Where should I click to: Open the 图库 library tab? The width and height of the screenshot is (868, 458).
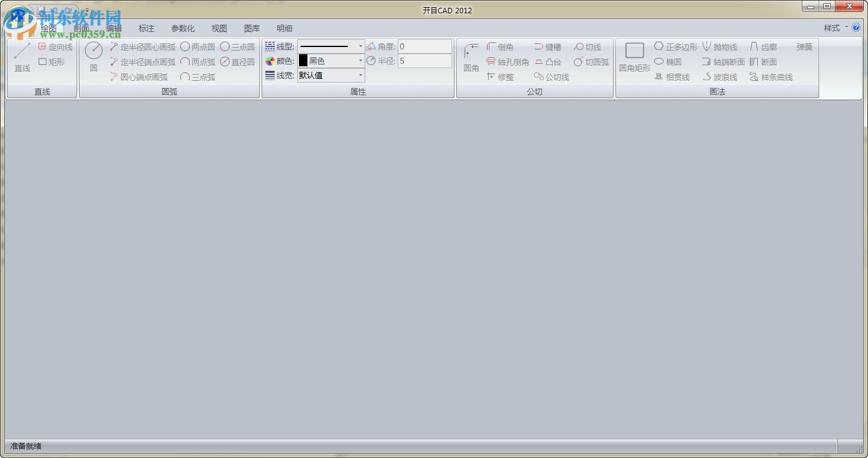click(252, 28)
